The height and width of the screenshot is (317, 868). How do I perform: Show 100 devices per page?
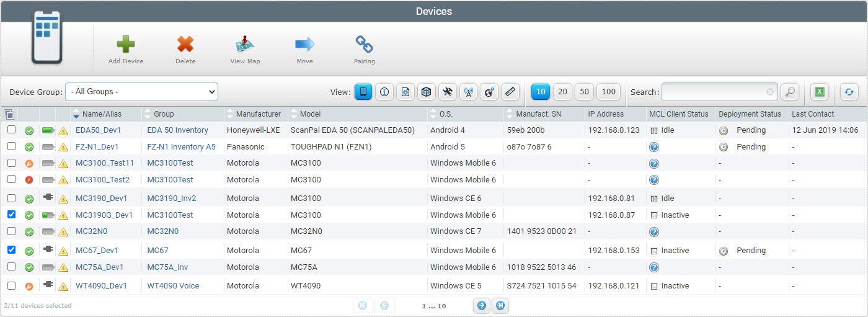pyautogui.click(x=609, y=92)
